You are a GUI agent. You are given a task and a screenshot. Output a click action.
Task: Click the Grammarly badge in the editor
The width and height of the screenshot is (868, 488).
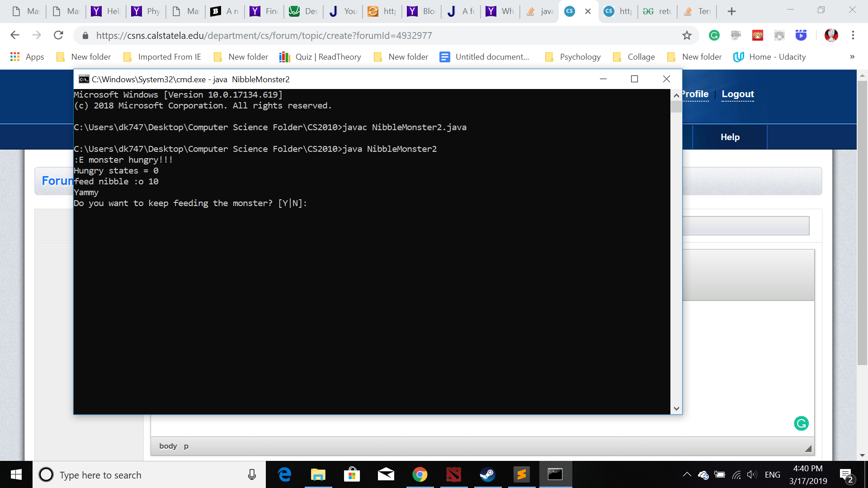click(801, 423)
